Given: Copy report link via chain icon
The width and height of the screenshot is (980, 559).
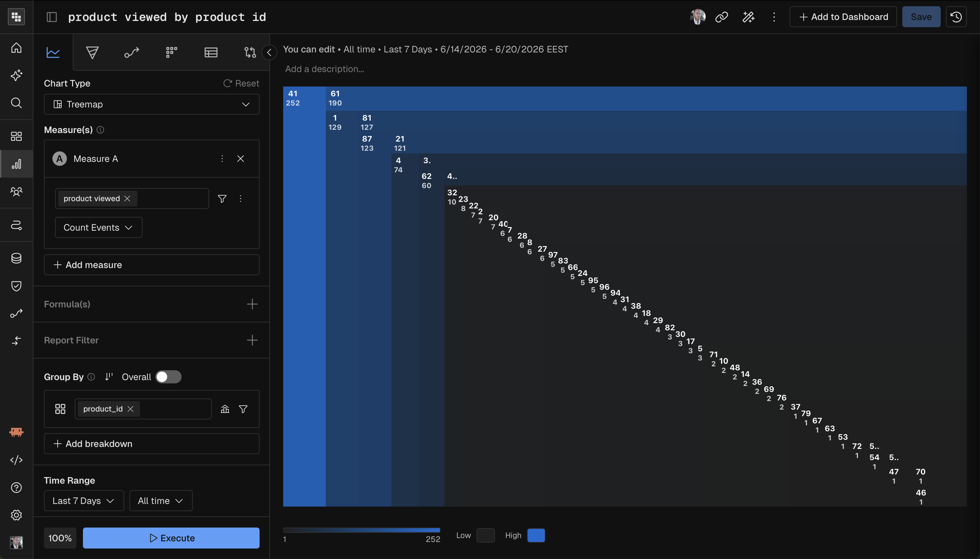Looking at the screenshot, I should 721,17.
